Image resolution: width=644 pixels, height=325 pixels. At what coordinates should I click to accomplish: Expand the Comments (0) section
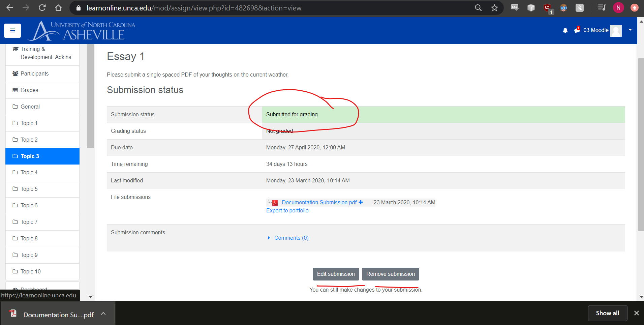(x=291, y=238)
